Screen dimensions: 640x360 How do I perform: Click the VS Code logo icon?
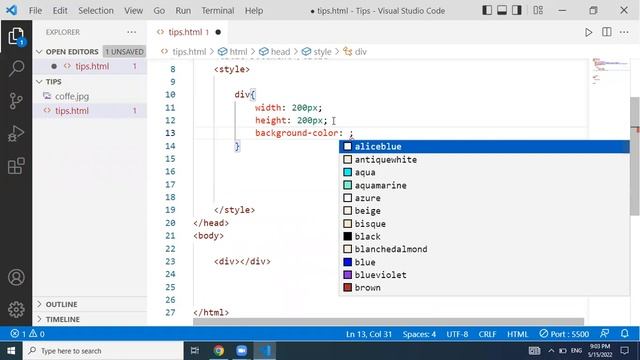click(11, 10)
